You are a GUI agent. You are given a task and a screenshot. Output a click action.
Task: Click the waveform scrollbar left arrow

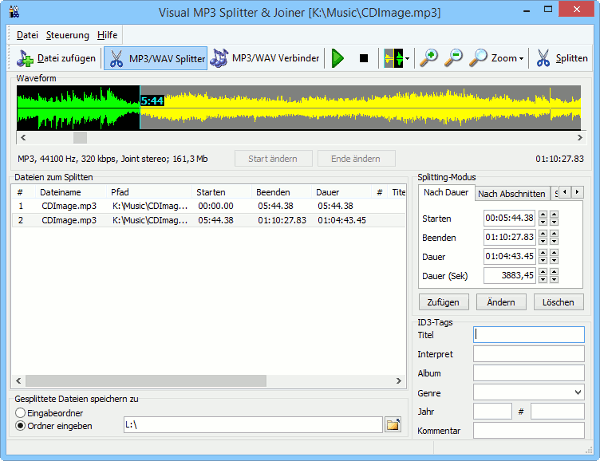click(x=23, y=137)
